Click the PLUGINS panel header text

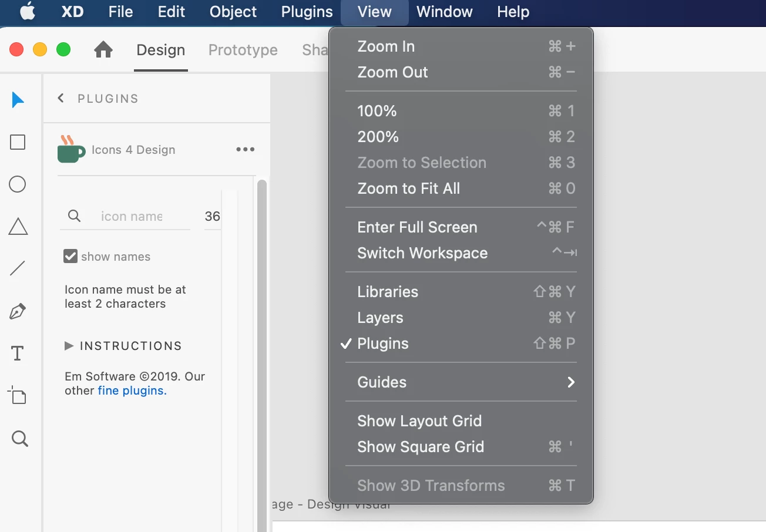click(x=108, y=99)
